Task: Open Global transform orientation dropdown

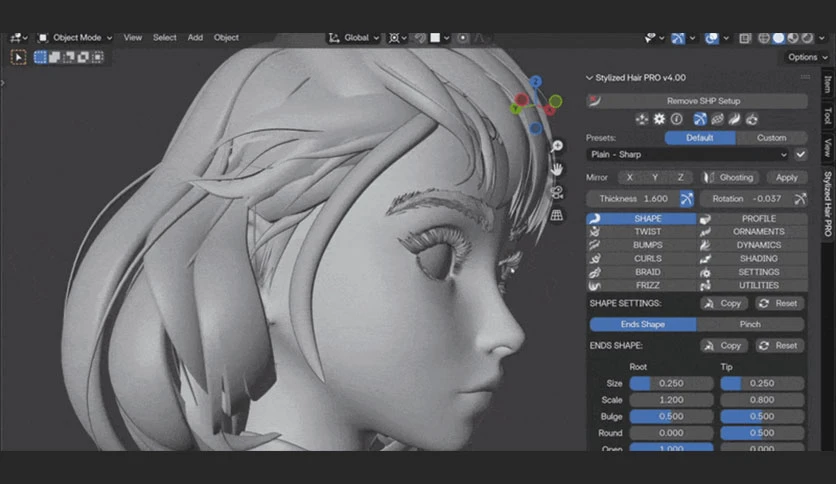Action: click(353, 38)
